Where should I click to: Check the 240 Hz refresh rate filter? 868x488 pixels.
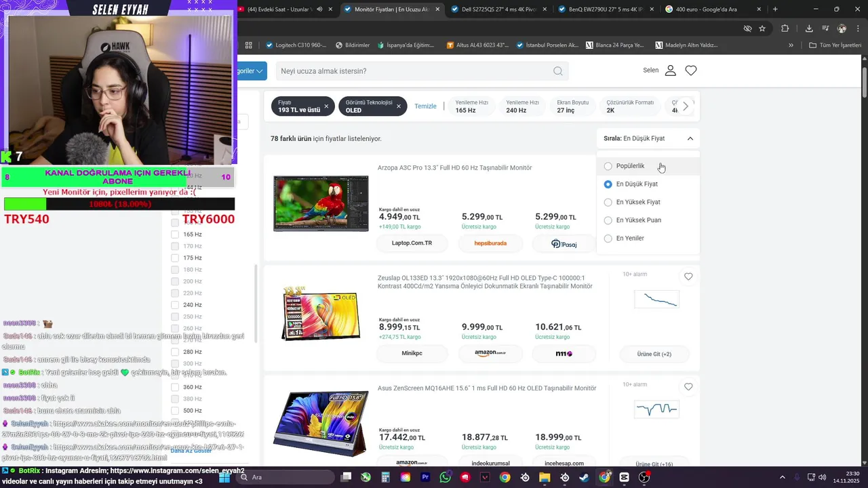coord(175,305)
